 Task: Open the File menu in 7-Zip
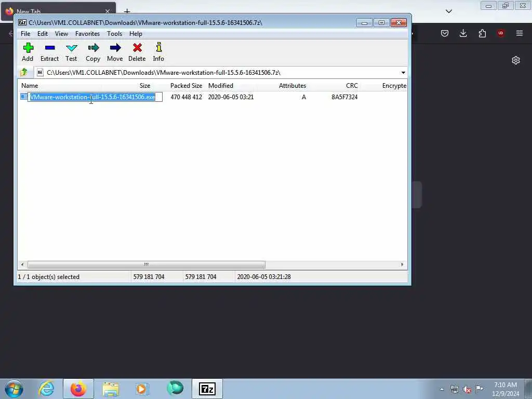tap(25, 34)
